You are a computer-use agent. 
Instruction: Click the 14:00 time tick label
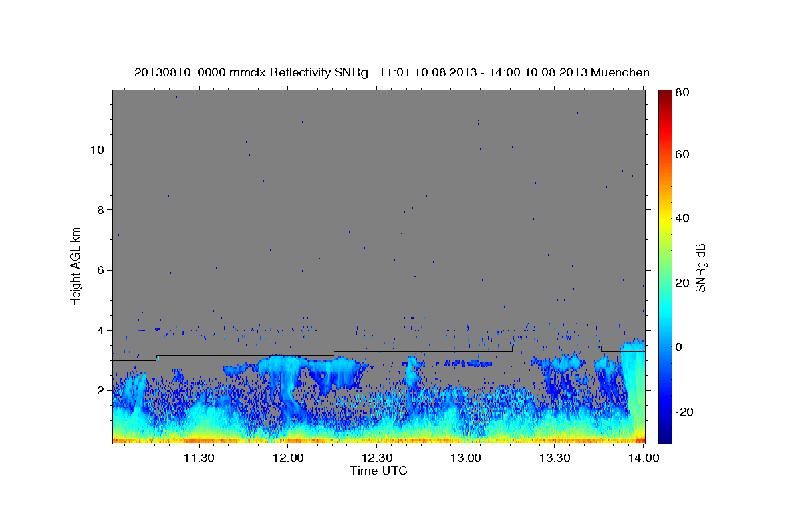pyautogui.click(x=644, y=458)
